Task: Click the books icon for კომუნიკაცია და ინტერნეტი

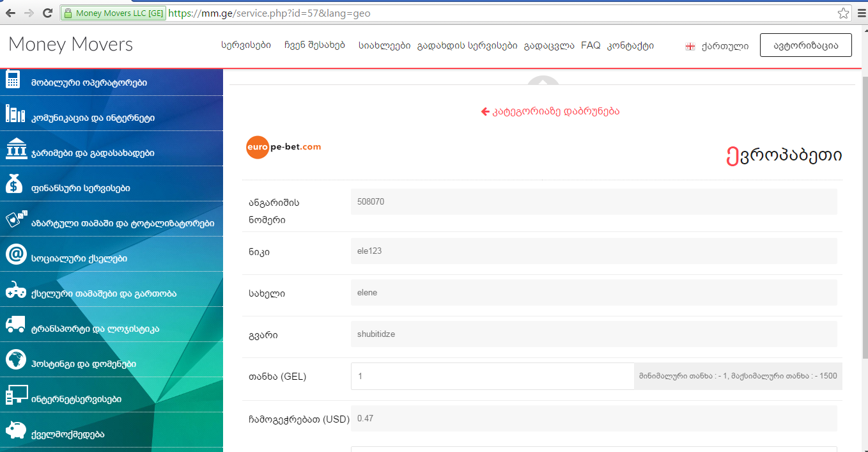Action: tap(15, 114)
